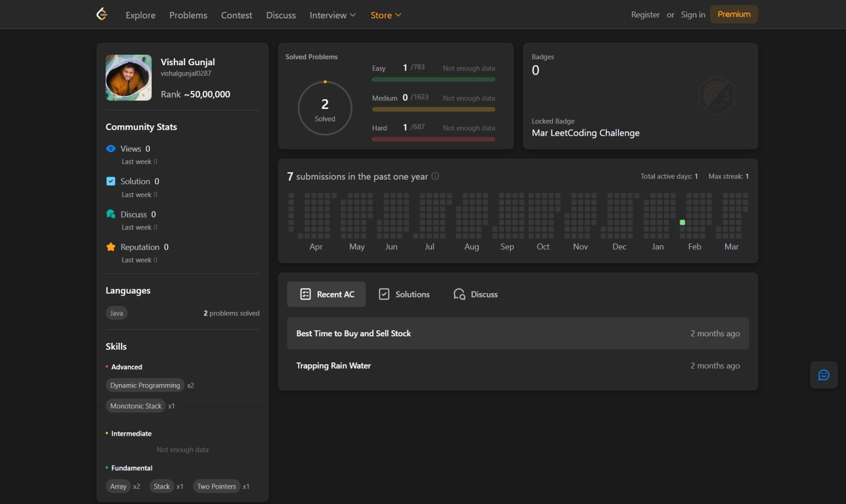
Task: Expand the Store dropdown menu
Action: [386, 15]
